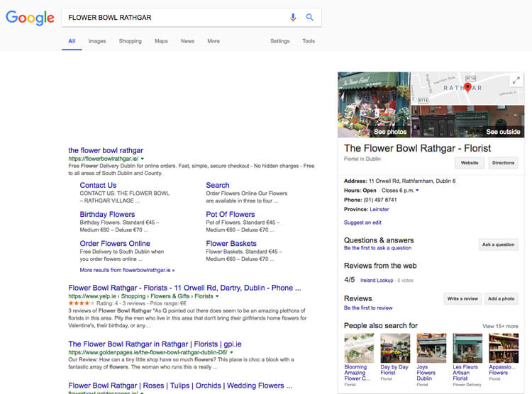
Task: Open Day by Day Florist thumbnail
Action: (395, 348)
